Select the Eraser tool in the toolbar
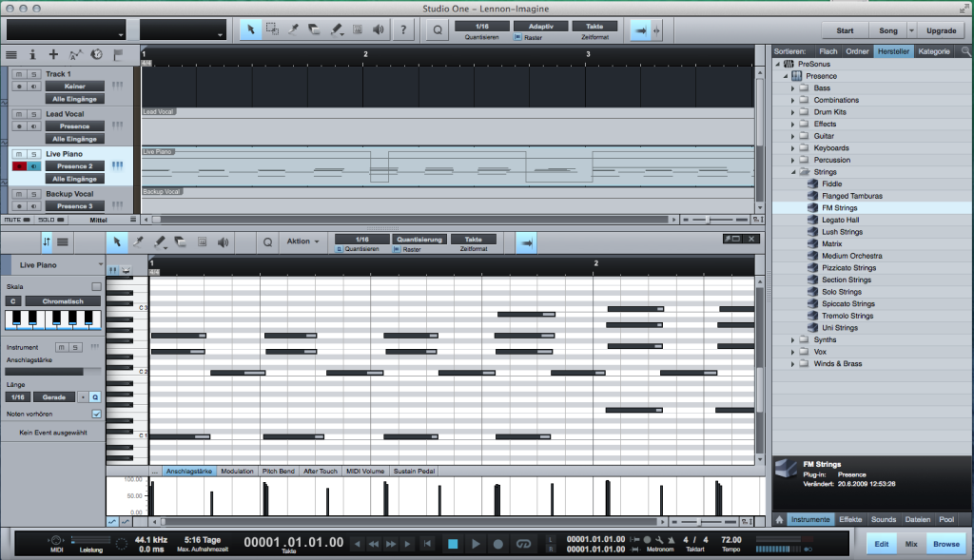The image size is (974, 560). [x=313, y=29]
